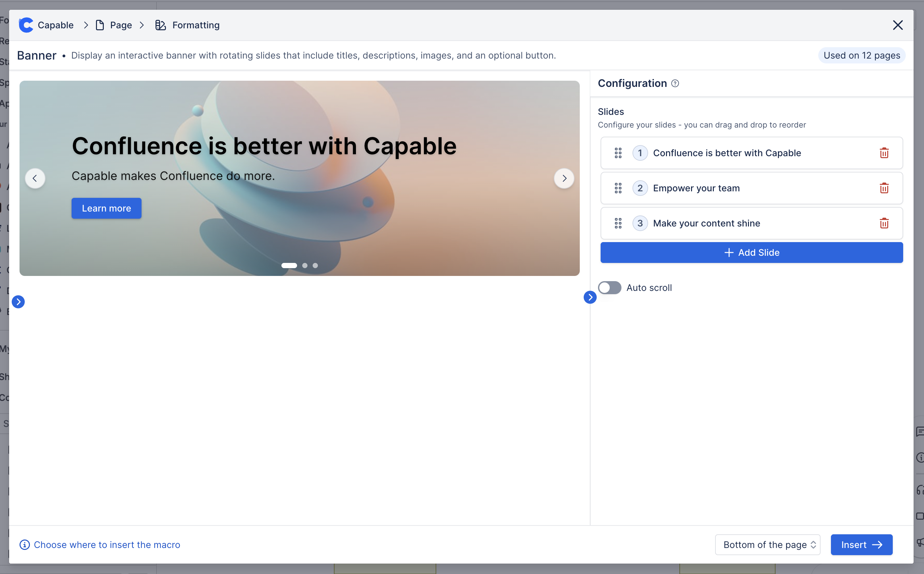The image size is (924, 574).
Task: Click the Add Slide button
Action: coord(751,253)
